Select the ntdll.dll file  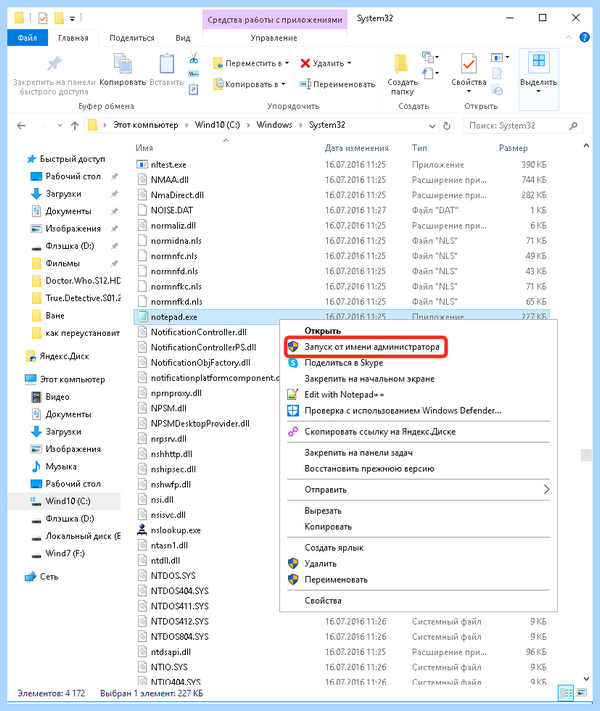(165, 561)
